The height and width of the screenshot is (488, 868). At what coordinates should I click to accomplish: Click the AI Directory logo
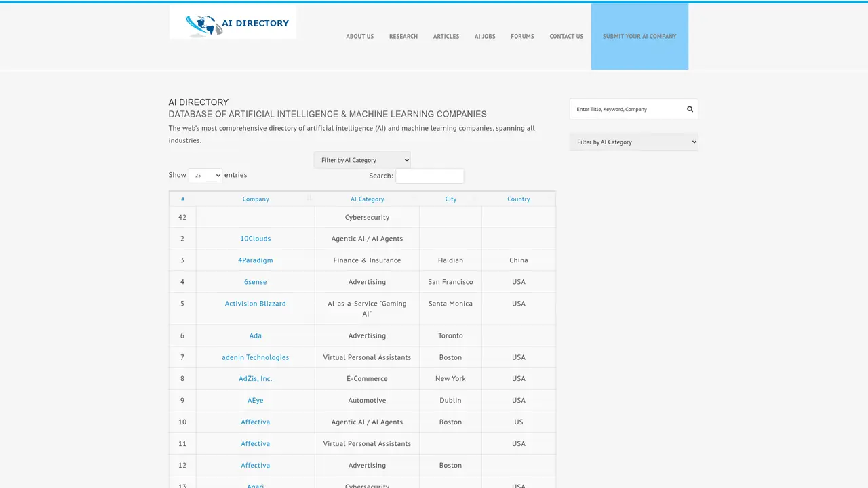click(233, 23)
